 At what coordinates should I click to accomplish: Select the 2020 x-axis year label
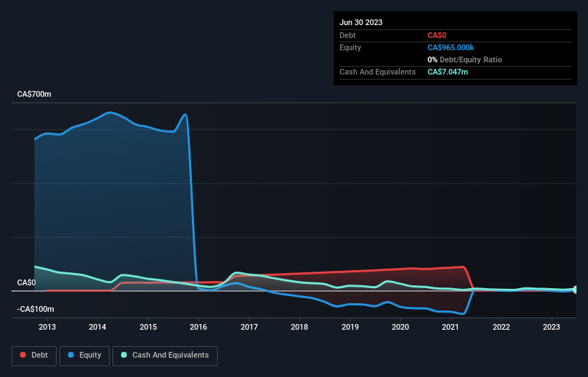coord(400,327)
